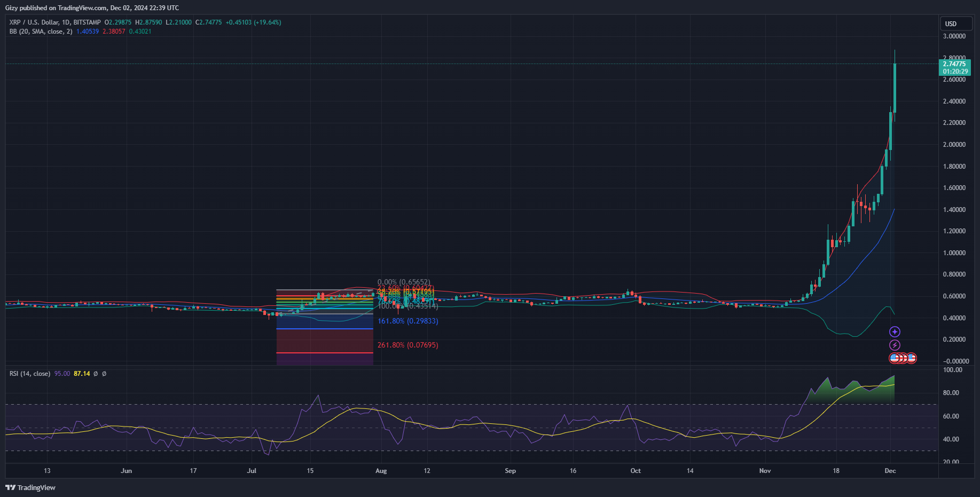Click the red BB upper value 2.38057
This screenshot has height=497, width=980.
pos(114,31)
